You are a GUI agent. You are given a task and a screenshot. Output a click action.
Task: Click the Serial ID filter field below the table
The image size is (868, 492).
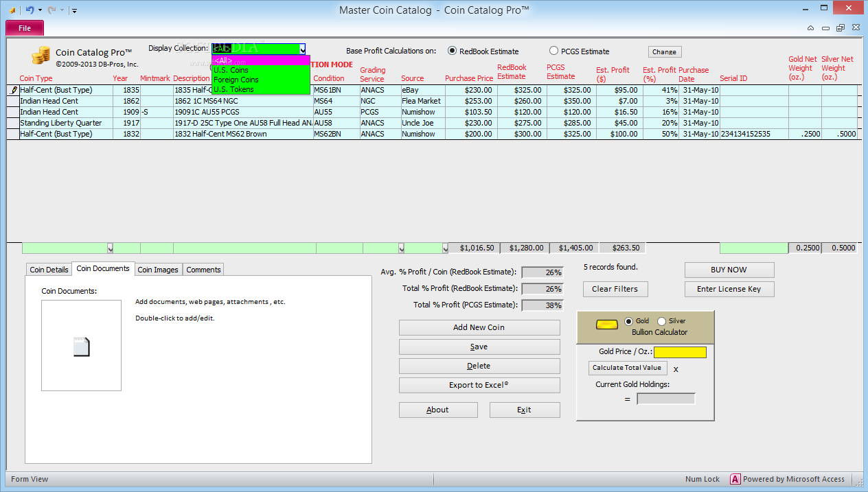(x=753, y=248)
